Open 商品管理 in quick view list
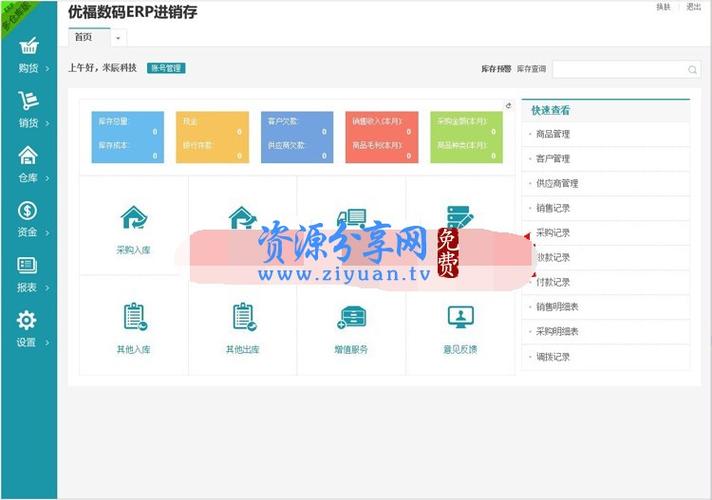Viewport: 712px width, 500px height. click(x=606, y=134)
